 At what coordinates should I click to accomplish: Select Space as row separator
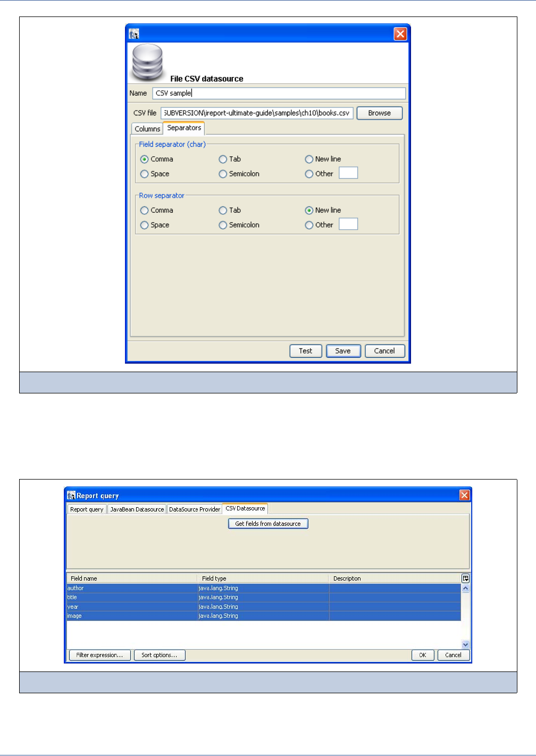point(155,225)
